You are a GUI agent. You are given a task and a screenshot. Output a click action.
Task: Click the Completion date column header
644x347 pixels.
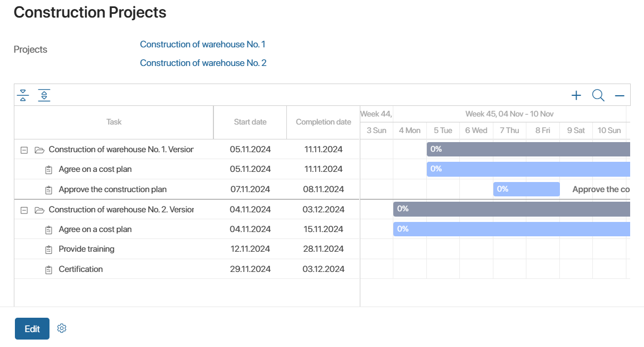point(324,122)
